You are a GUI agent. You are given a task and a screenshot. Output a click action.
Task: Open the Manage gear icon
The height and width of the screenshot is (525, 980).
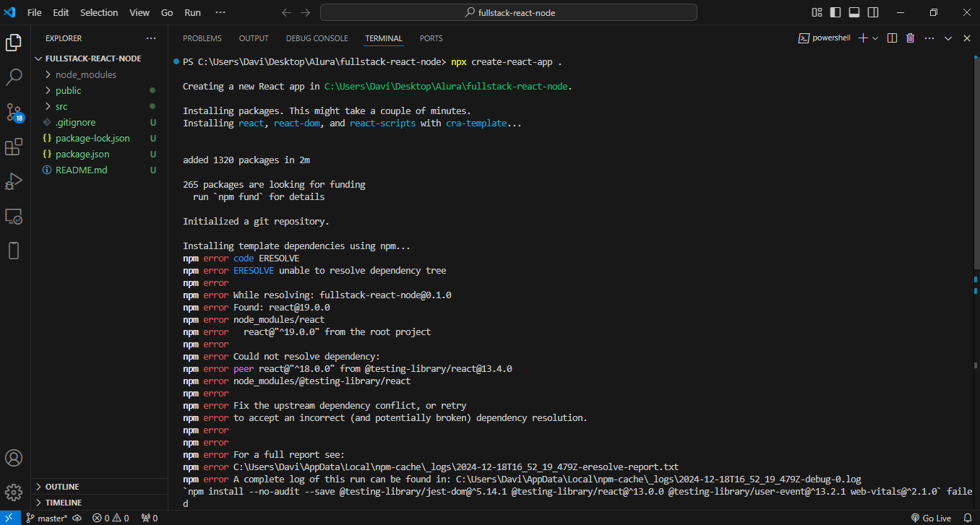click(x=14, y=493)
